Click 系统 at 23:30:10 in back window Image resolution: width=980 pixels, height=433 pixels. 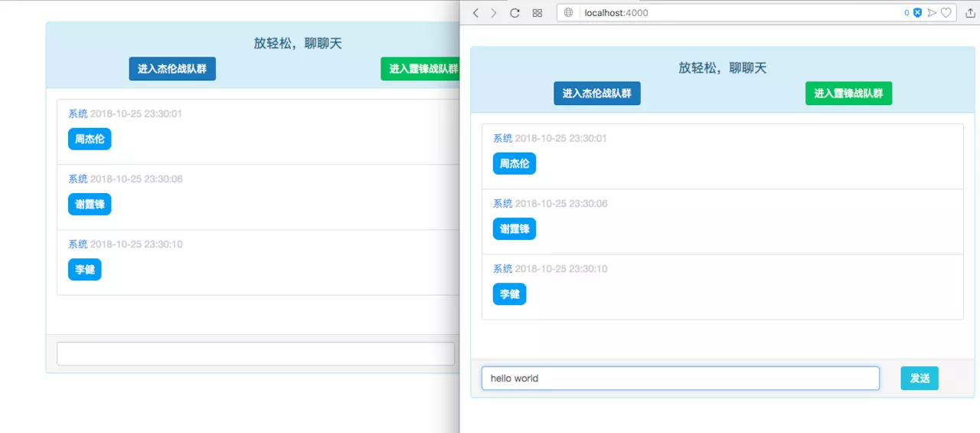coord(78,244)
